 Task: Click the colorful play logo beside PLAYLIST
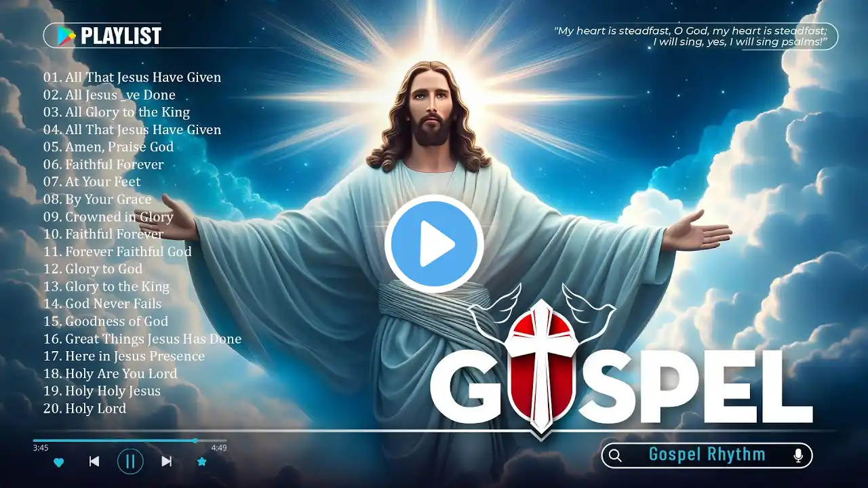66,35
